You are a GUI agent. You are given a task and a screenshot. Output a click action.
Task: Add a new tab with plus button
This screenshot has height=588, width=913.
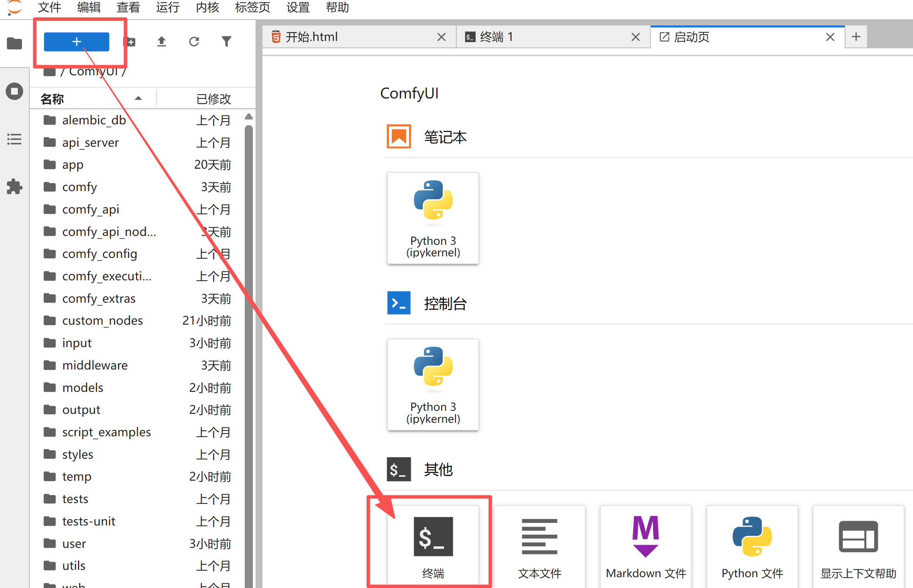856,37
